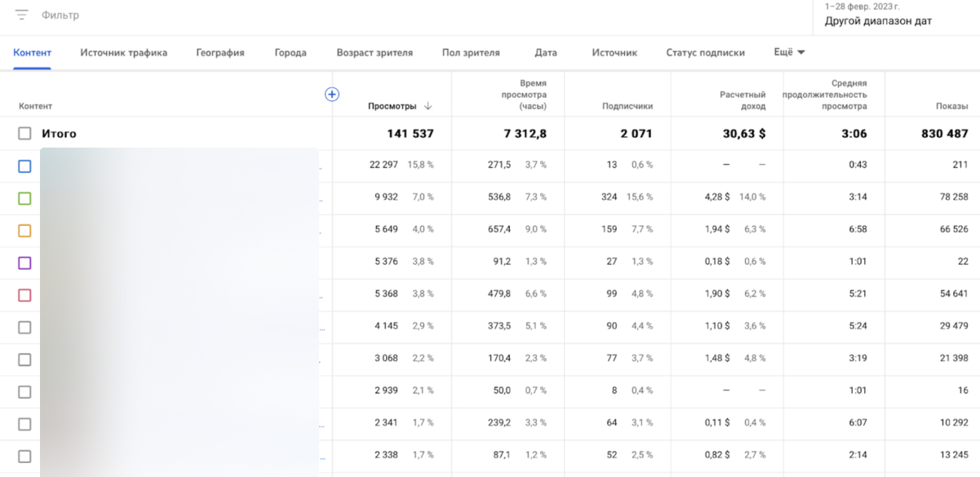The width and height of the screenshot is (980, 477).
Task: Toggle the green checkbox in 9 932 row
Action: [24, 198]
